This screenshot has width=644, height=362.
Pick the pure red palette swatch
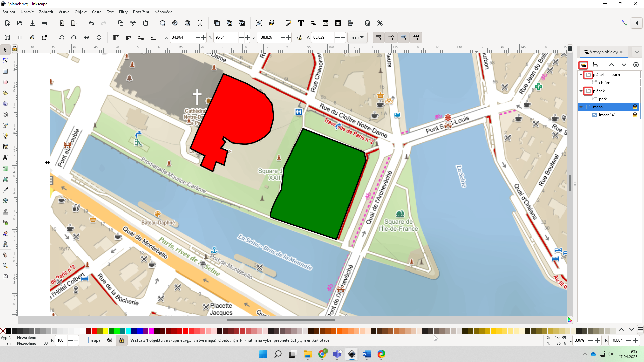[94, 331]
